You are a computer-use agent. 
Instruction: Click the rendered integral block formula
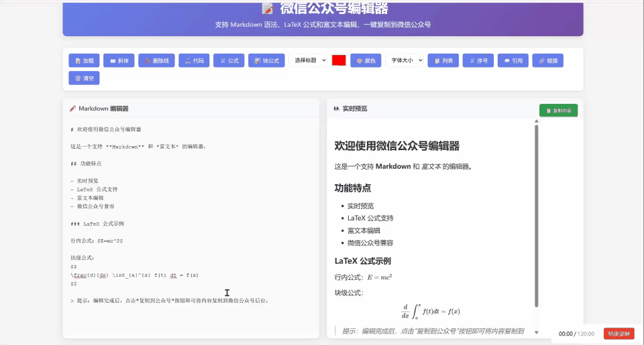coord(431,312)
